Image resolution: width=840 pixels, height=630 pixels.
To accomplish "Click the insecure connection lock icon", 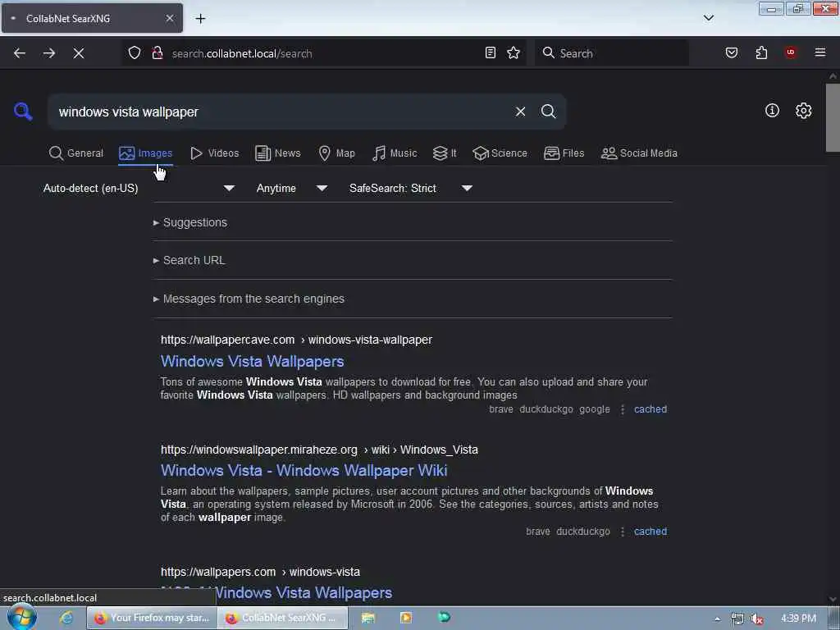I will point(157,52).
